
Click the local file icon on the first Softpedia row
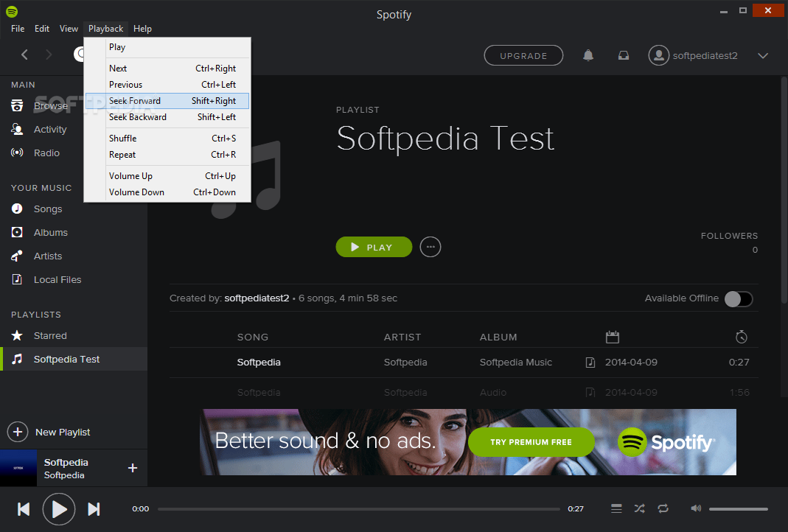590,363
